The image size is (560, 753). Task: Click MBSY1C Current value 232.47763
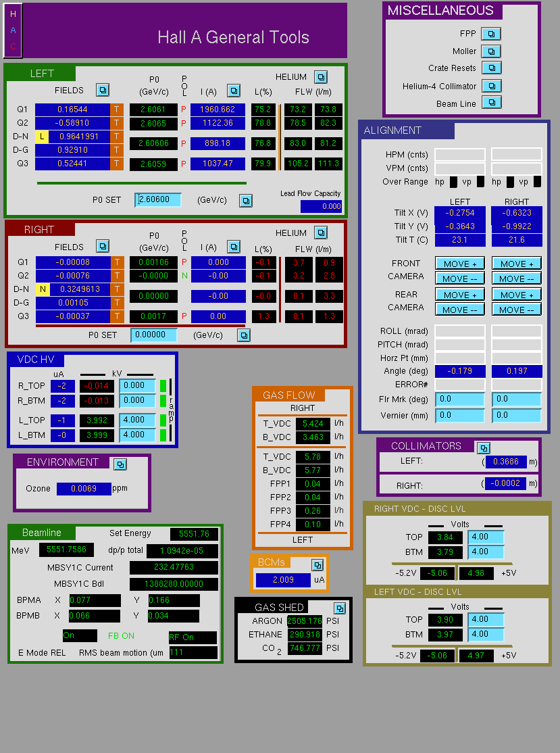pos(174,567)
